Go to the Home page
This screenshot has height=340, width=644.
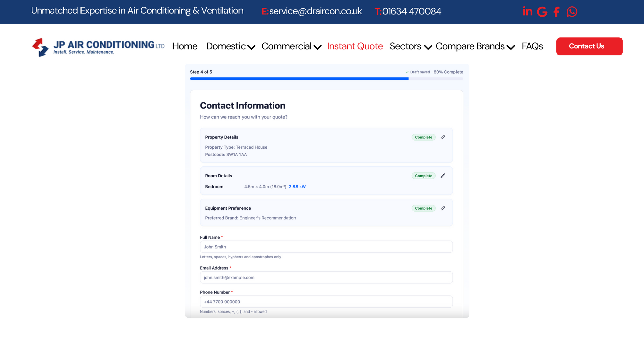185,46
